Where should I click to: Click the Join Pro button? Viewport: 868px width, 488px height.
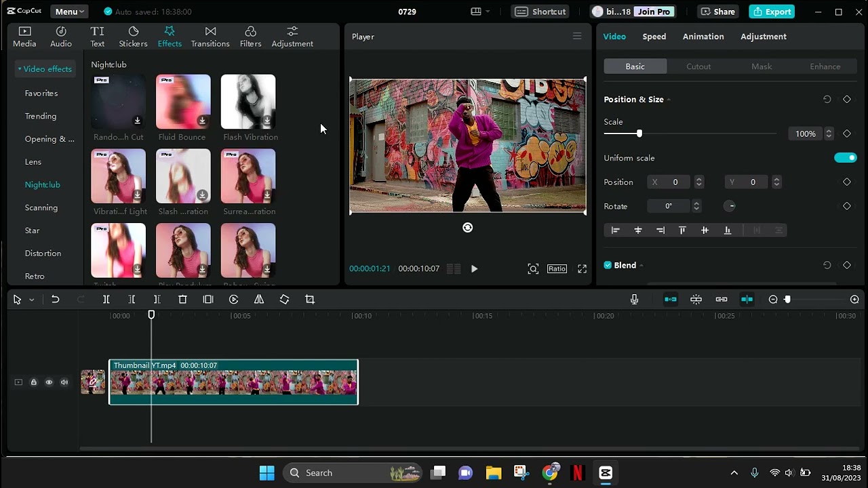(654, 12)
